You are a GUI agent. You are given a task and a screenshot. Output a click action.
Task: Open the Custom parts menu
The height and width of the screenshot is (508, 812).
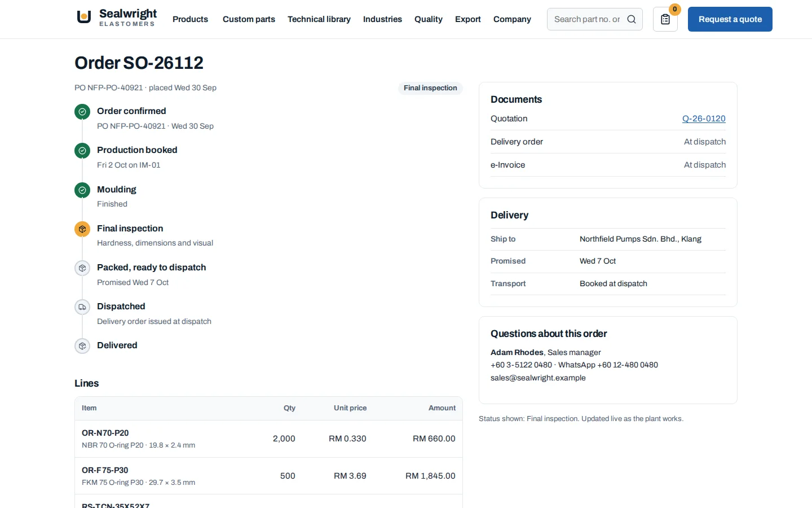249,19
